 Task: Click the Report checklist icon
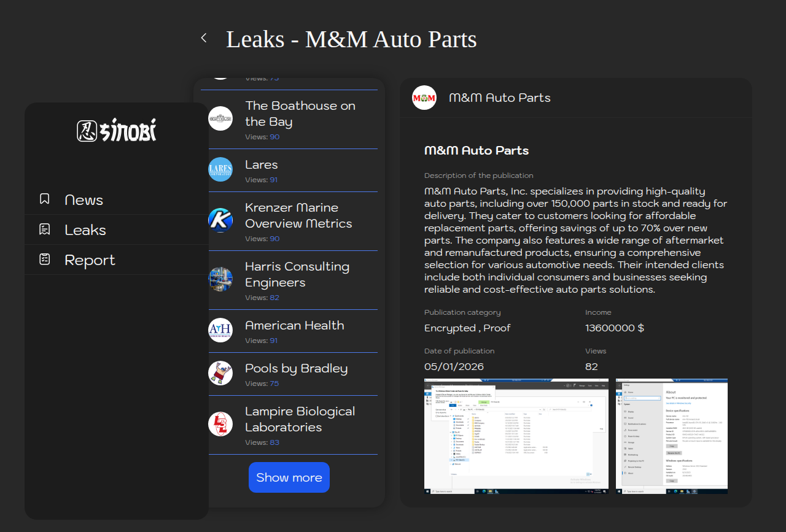45,260
